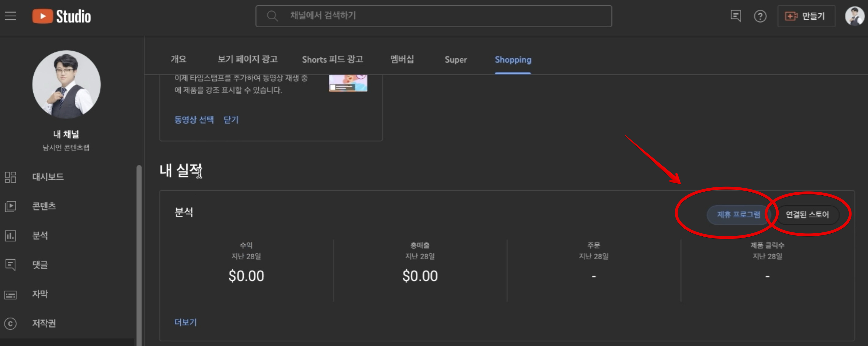868x346 pixels.
Task: Switch to the Shorts 피드 광고 tab
Action: coord(332,60)
